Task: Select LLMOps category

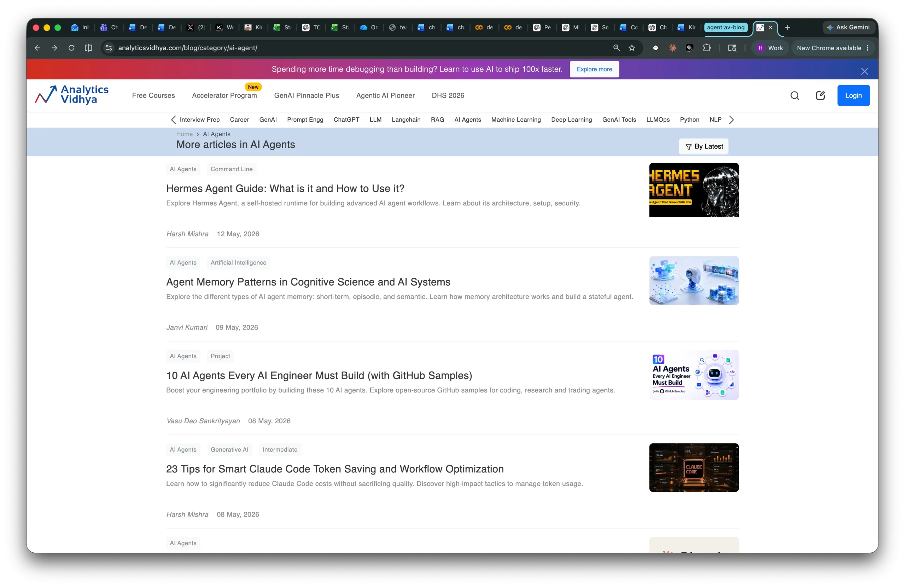Action: tap(658, 120)
